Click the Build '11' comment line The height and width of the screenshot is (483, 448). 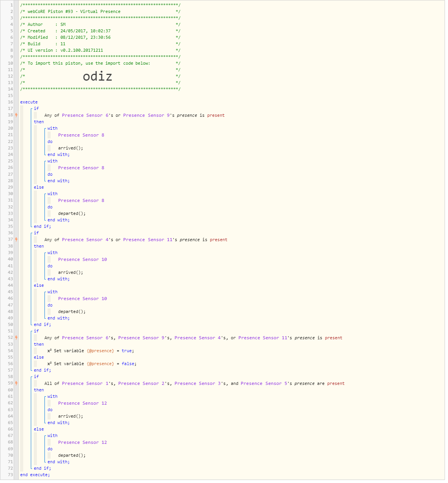coord(100,44)
